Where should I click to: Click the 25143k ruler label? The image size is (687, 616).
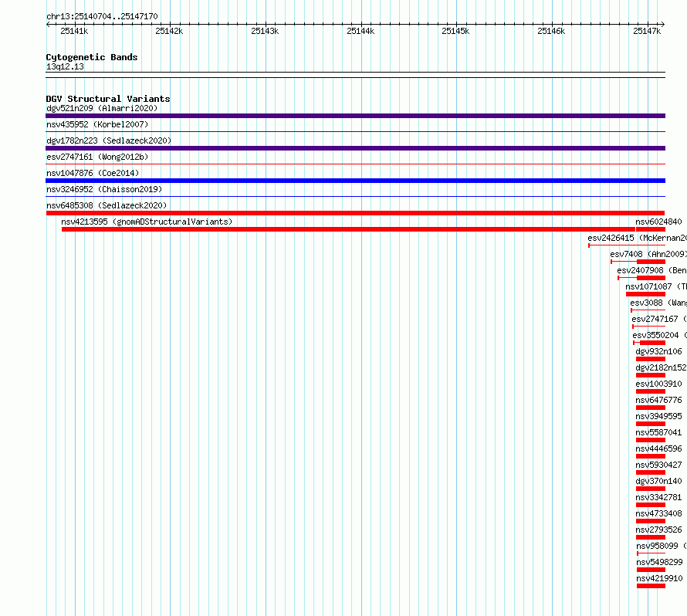tap(265, 31)
